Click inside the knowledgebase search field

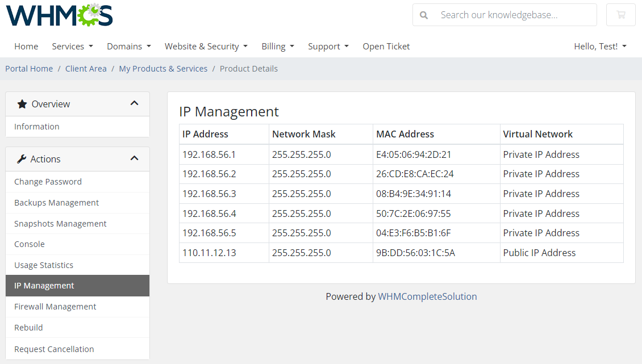(x=500, y=15)
